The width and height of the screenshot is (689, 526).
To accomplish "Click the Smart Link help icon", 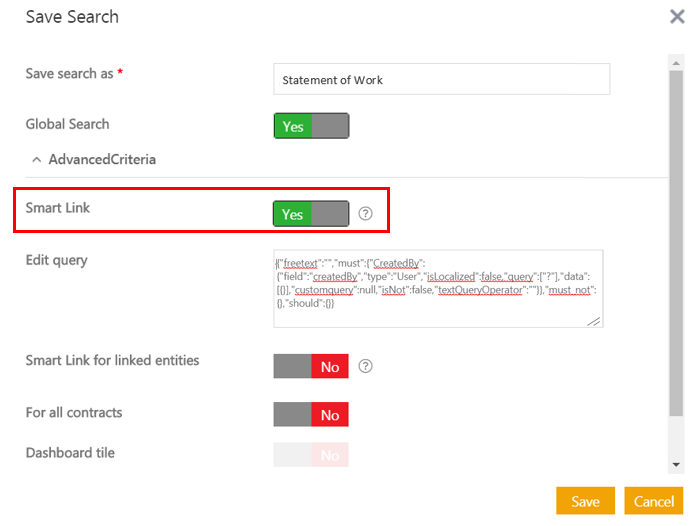I will pyautogui.click(x=365, y=214).
